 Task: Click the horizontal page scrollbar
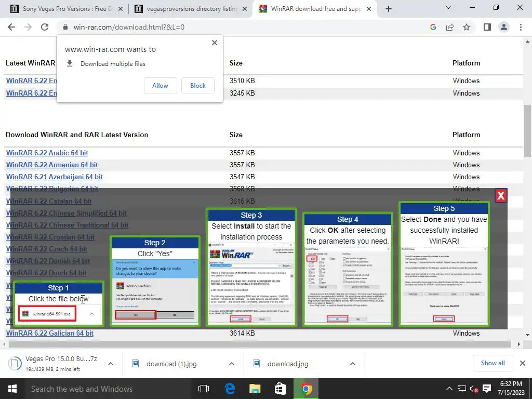point(260,344)
